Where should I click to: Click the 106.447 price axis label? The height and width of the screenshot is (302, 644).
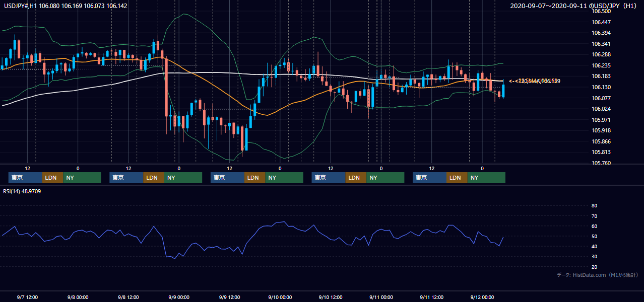pyautogui.click(x=602, y=22)
